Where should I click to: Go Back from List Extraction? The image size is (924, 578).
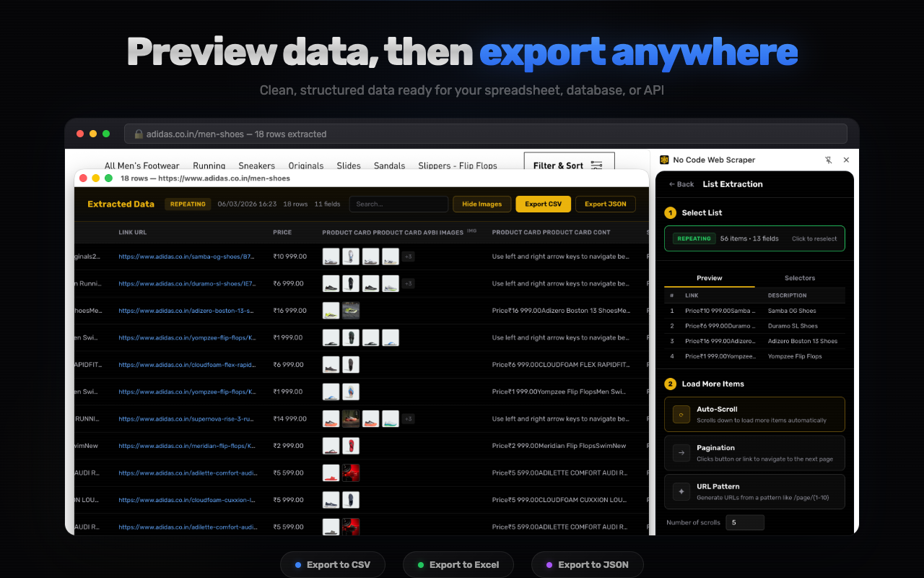coord(681,184)
